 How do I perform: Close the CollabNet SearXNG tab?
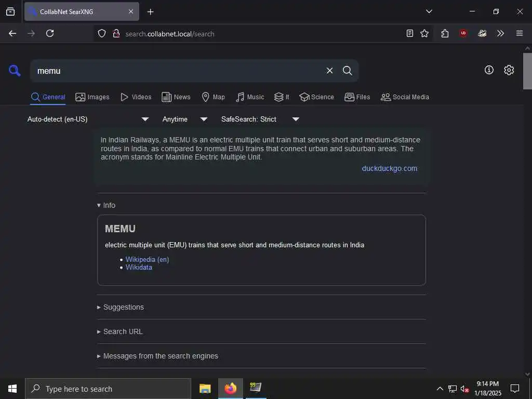pyautogui.click(x=131, y=11)
